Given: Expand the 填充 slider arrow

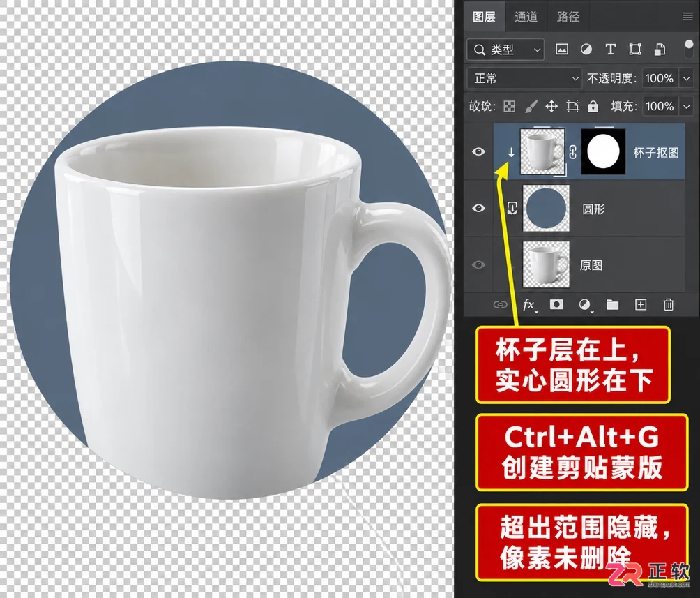Looking at the screenshot, I should point(686,106).
